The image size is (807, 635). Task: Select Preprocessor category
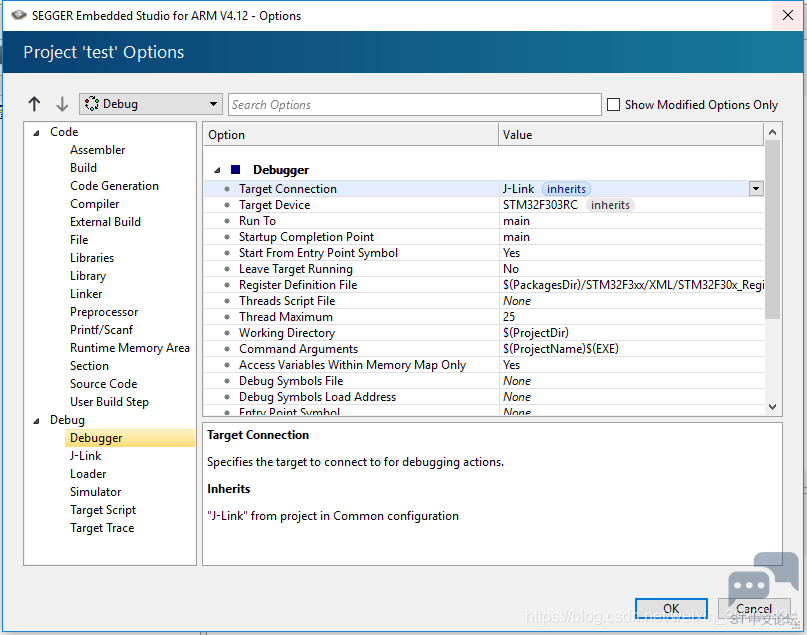point(104,312)
